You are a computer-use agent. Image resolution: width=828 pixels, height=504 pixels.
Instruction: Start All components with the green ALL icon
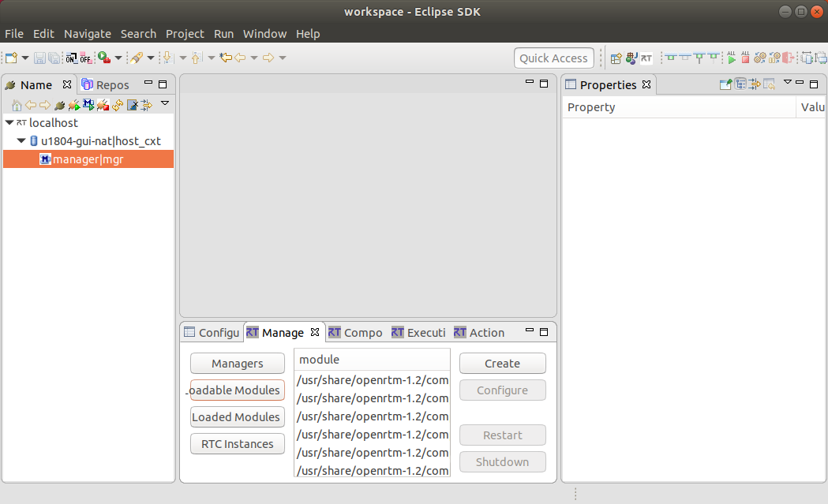pyautogui.click(x=732, y=58)
